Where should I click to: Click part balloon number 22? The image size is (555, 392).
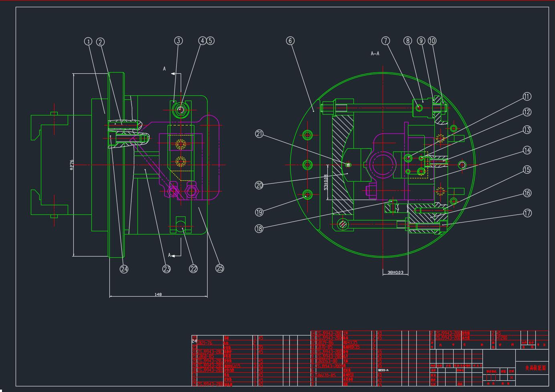tap(194, 269)
